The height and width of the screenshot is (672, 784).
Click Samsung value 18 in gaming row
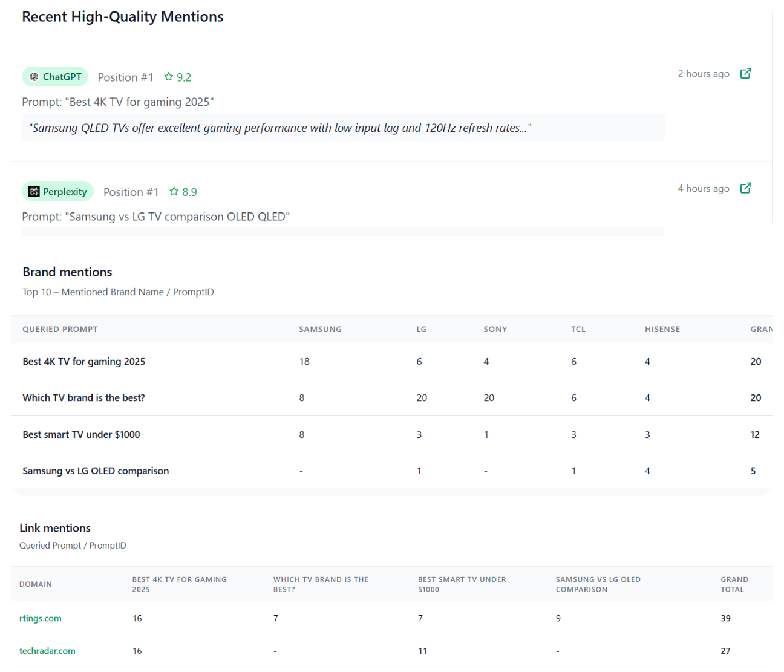pyautogui.click(x=304, y=361)
